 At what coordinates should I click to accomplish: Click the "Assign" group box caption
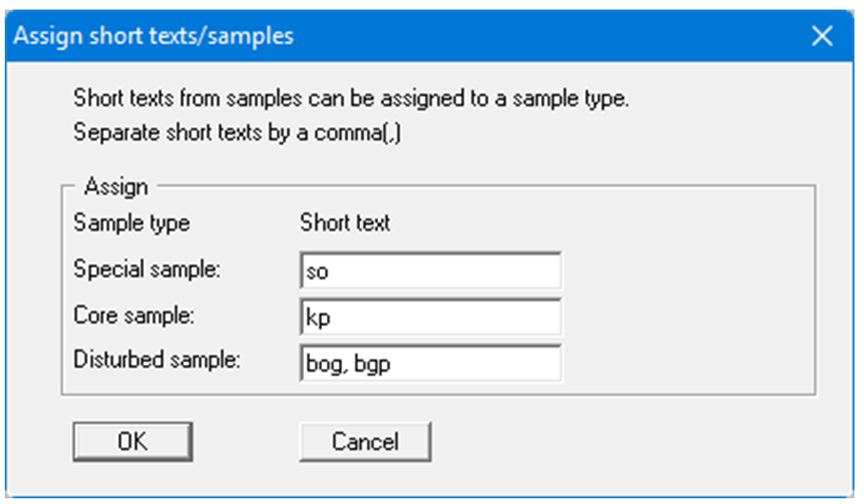point(115,187)
